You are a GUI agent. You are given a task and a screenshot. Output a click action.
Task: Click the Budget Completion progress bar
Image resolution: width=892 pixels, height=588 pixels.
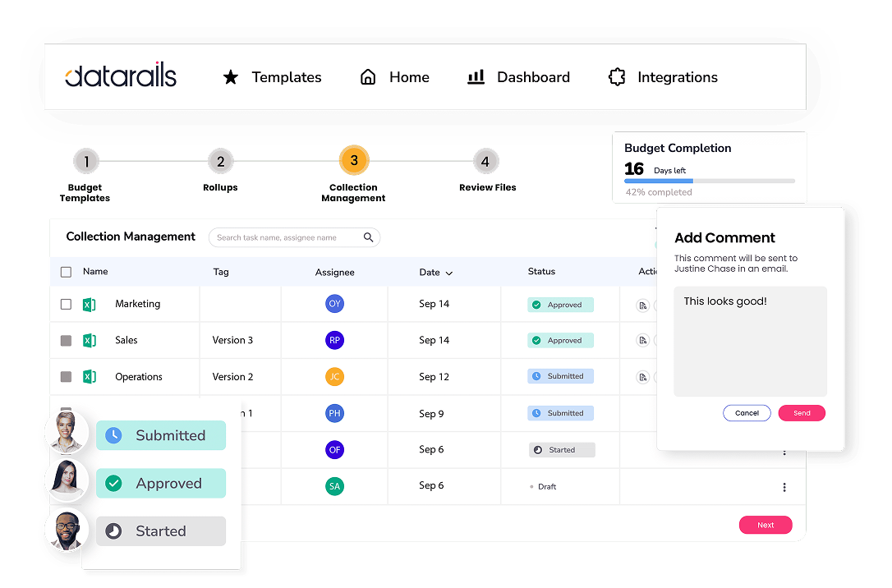710,181
